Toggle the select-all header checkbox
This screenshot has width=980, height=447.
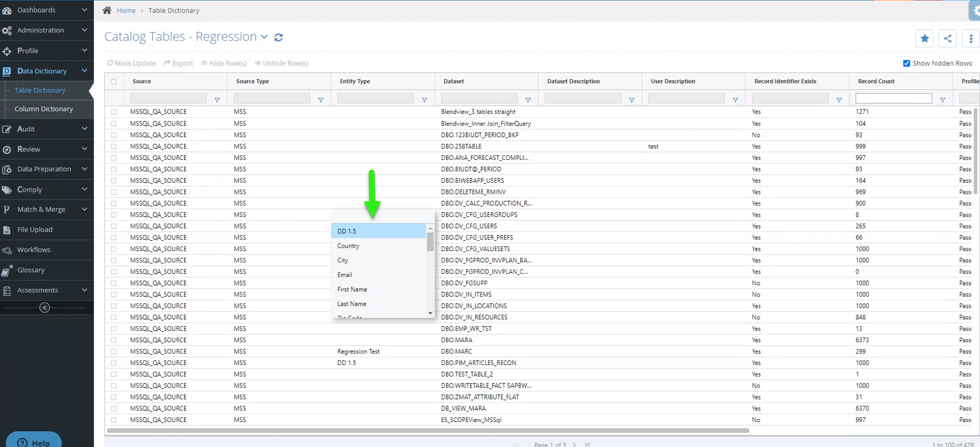click(114, 81)
